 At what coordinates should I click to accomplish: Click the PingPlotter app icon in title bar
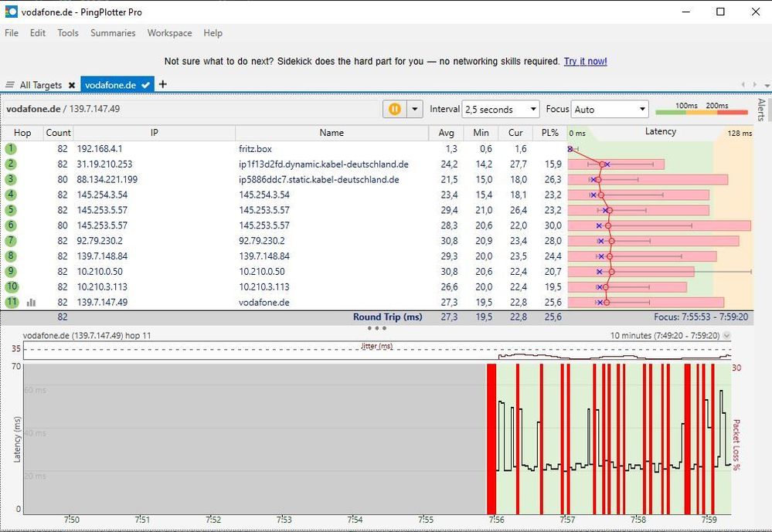click(11, 12)
